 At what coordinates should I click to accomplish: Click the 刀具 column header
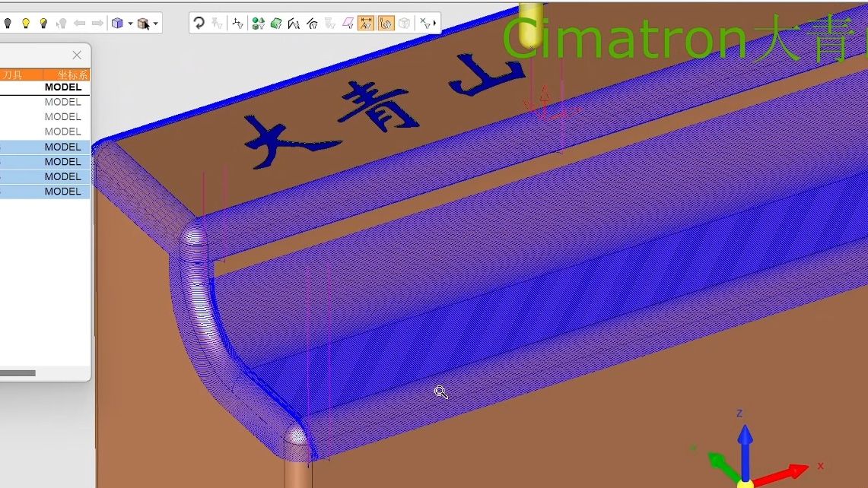(x=13, y=74)
